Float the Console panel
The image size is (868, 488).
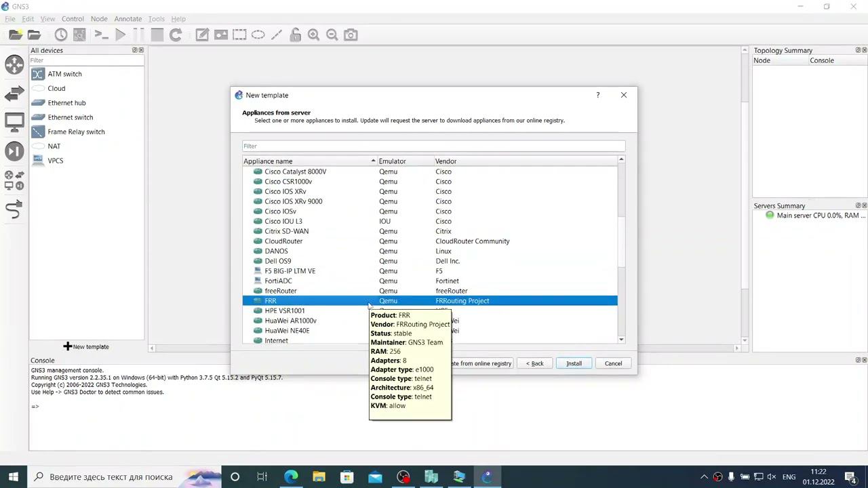(x=858, y=360)
